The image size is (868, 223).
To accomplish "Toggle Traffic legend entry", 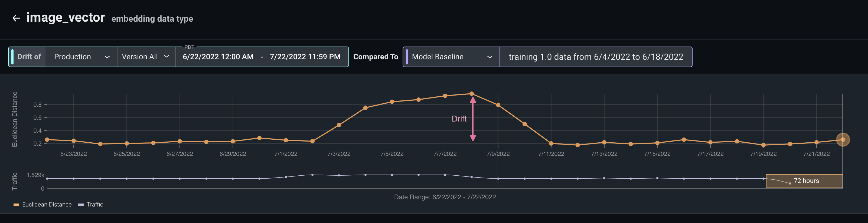I will 91,205.
